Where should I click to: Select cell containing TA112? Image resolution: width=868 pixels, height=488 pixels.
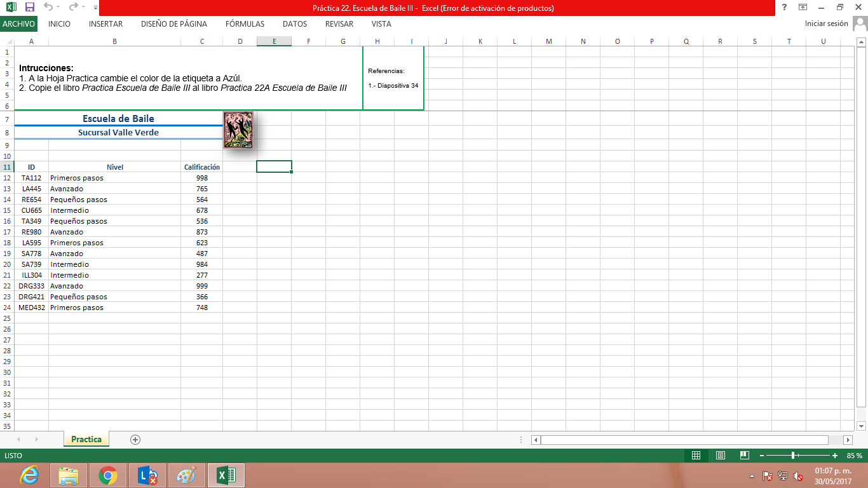31,178
